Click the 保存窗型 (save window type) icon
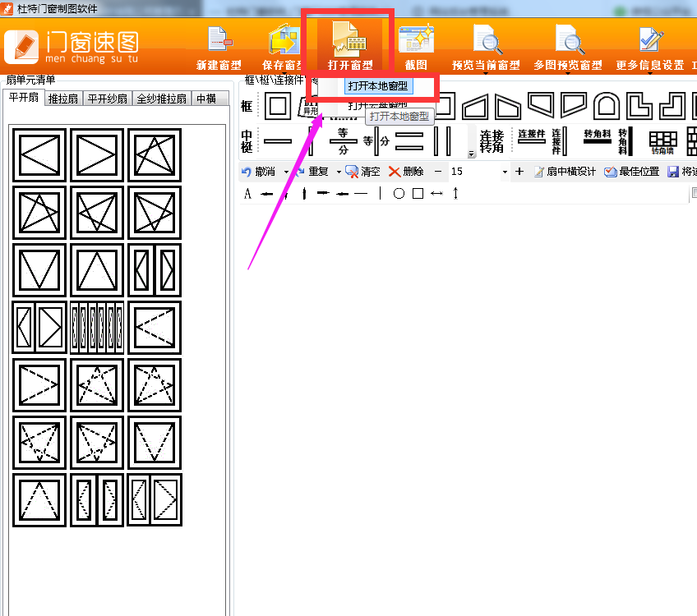697x616 pixels. [283, 48]
